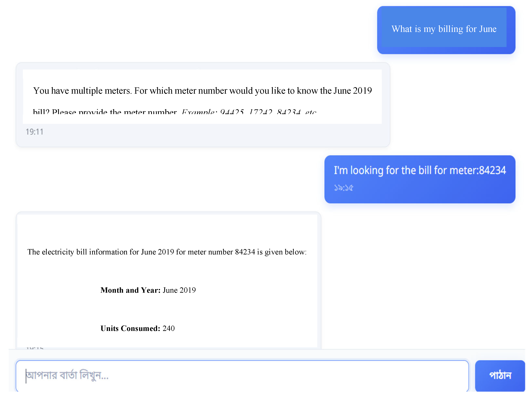Click meter number 84234 in the bill reply
Image resolution: width=532 pixels, height=399 pixels.
[x=245, y=252]
